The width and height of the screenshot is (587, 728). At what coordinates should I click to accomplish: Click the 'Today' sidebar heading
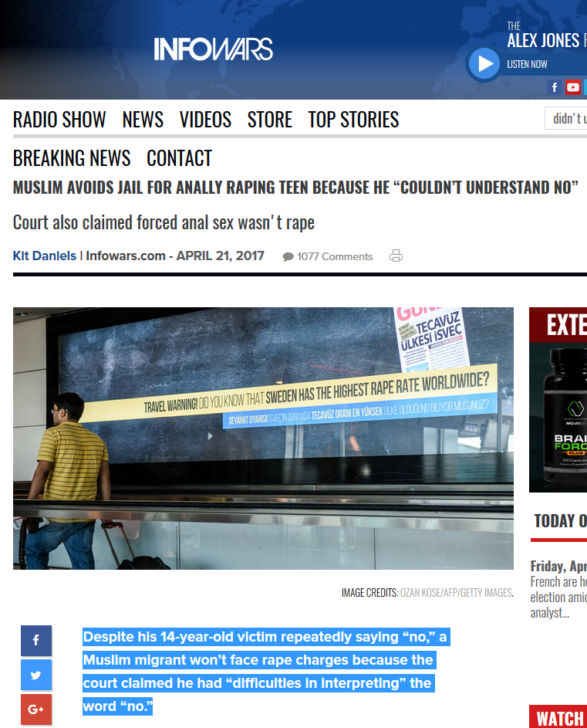click(x=561, y=521)
